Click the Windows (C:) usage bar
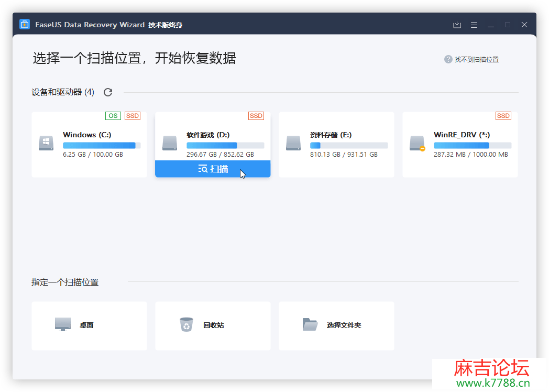The image size is (549, 392). coord(102,145)
